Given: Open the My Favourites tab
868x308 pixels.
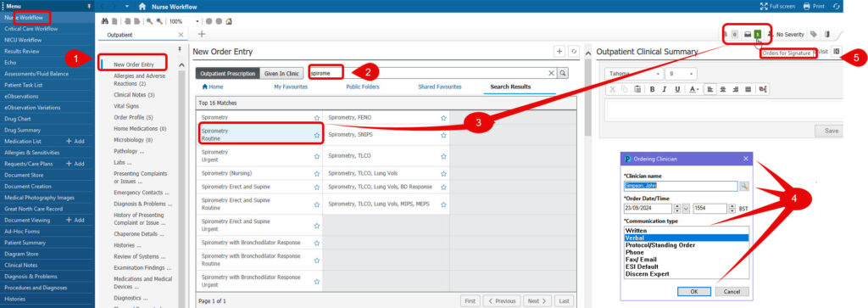Looking at the screenshot, I should pos(291,87).
